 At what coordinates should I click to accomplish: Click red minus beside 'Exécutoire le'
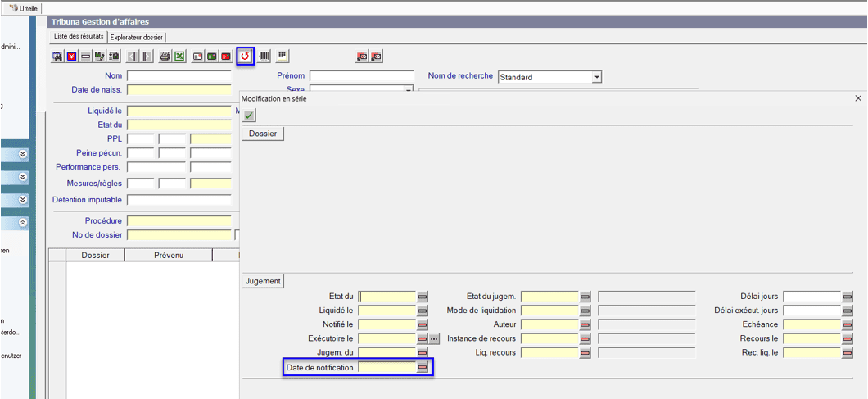tap(423, 338)
